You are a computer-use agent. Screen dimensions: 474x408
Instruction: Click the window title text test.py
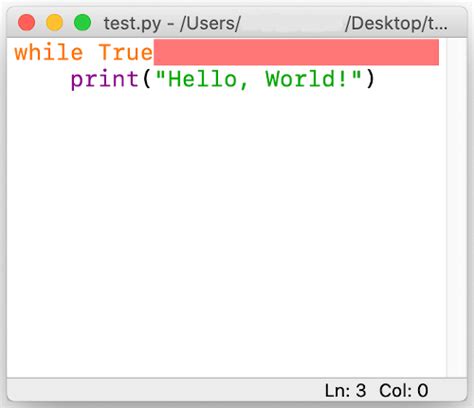pos(132,24)
